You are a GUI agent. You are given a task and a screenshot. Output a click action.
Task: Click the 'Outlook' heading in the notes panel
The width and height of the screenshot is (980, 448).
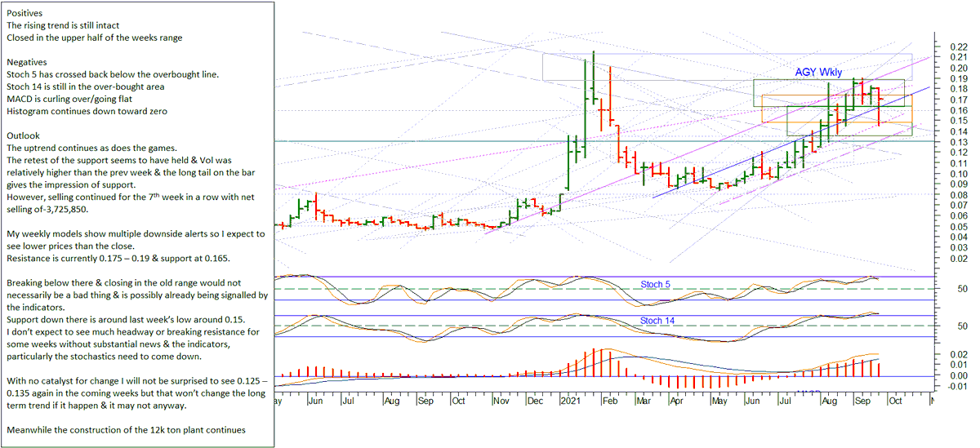[x=23, y=135]
